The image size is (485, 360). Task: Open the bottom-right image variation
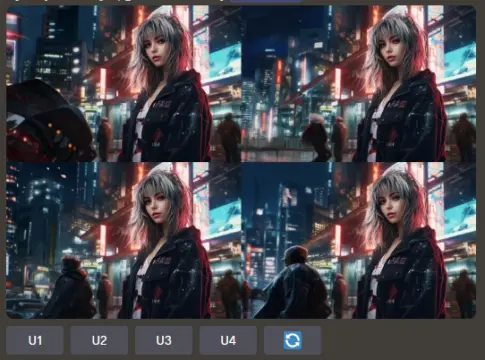358,240
